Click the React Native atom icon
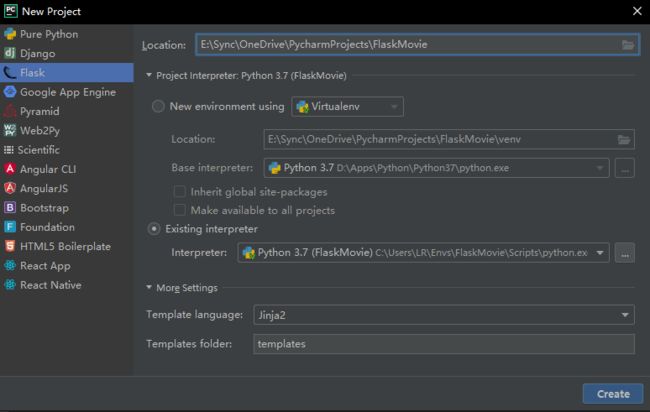This screenshot has width=650, height=412. (x=10, y=285)
